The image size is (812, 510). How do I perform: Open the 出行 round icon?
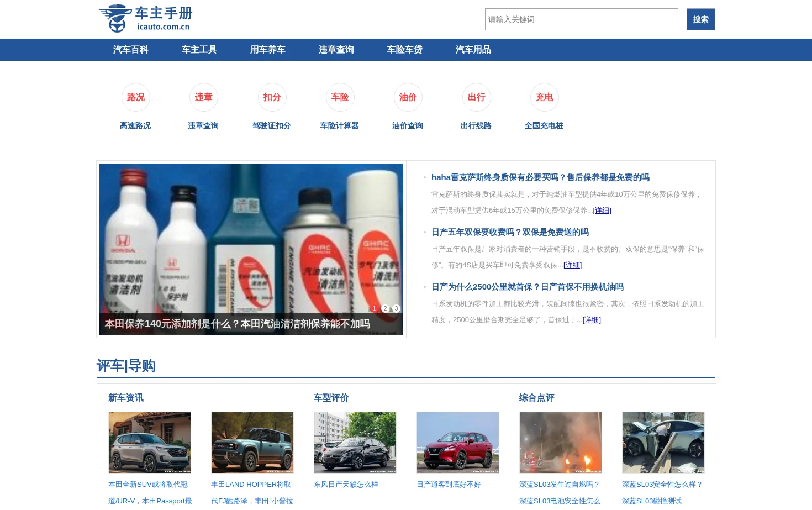(476, 97)
